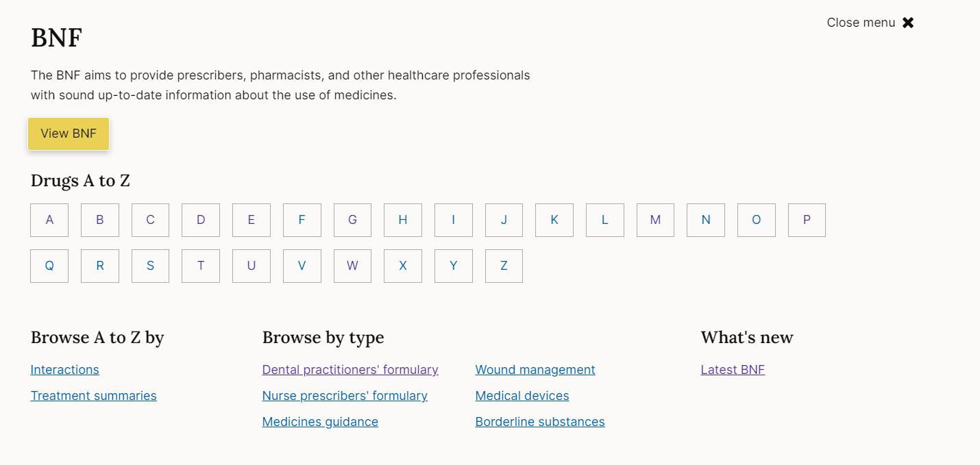Open the Interactions link
The width and height of the screenshot is (980, 465).
(x=65, y=370)
